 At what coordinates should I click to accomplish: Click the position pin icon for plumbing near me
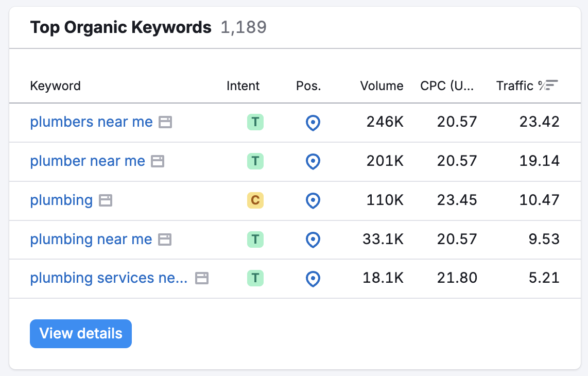point(313,240)
